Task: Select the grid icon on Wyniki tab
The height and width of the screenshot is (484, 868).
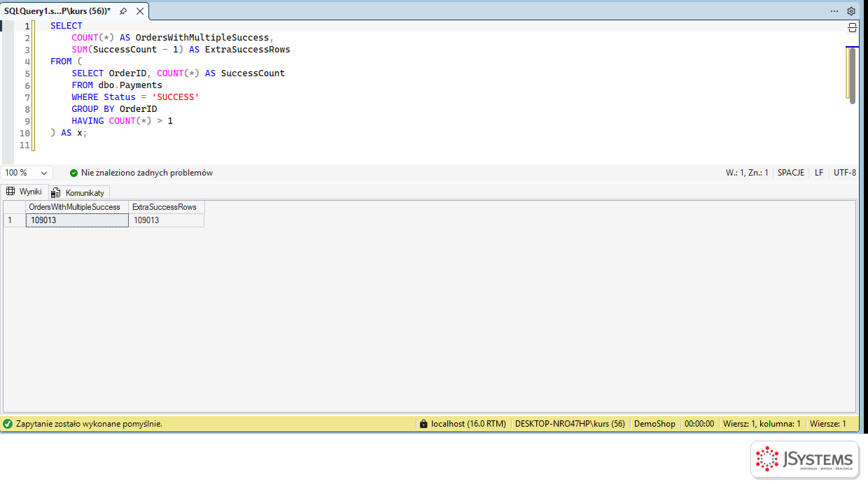Action: 10,192
